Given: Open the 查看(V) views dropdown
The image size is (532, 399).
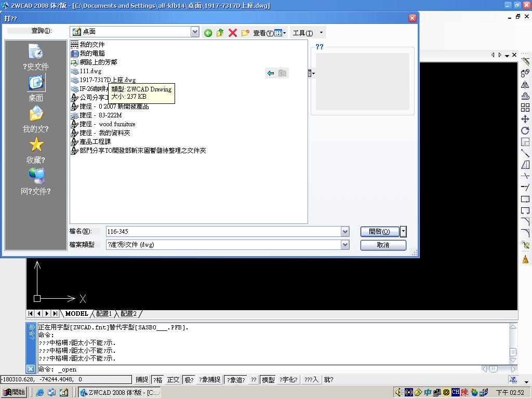Looking at the screenshot, I should coord(270,33).
